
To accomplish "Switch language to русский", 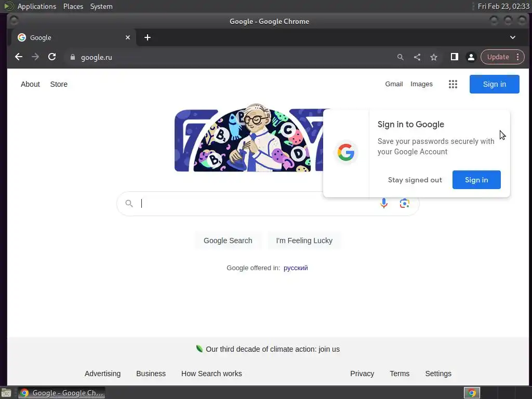I will point(296,268).
